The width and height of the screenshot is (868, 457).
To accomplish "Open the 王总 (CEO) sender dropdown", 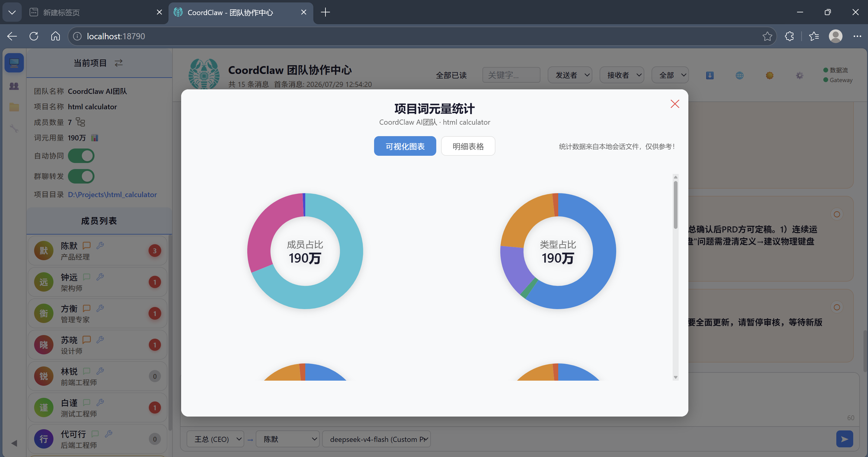I will pos(215,439).
